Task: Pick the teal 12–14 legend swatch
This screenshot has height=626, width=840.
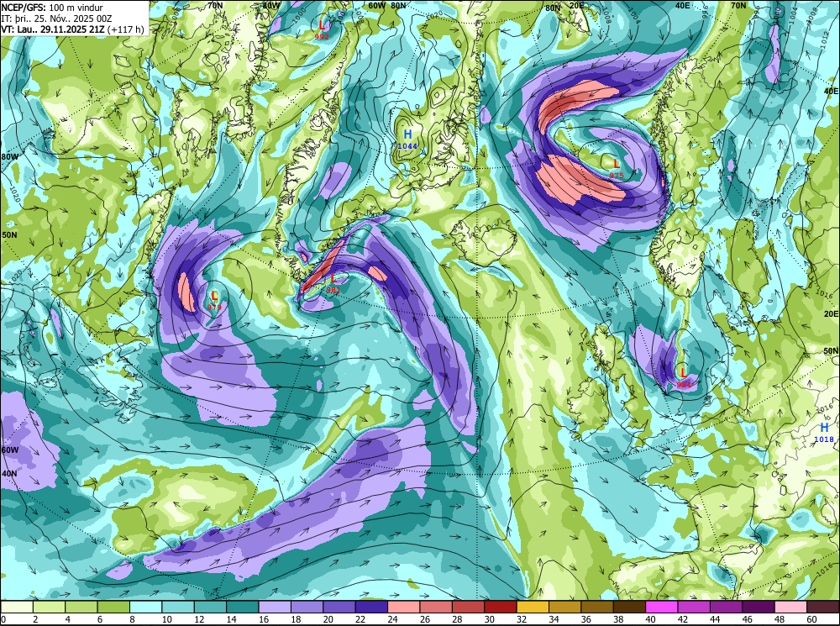Action: pyautogui.click(x=210, y=607)
